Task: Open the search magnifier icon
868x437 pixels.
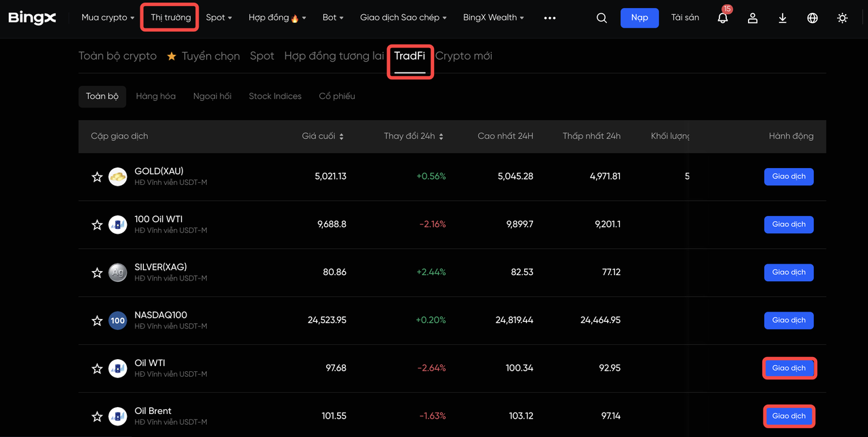Action: tap(601, 18)
